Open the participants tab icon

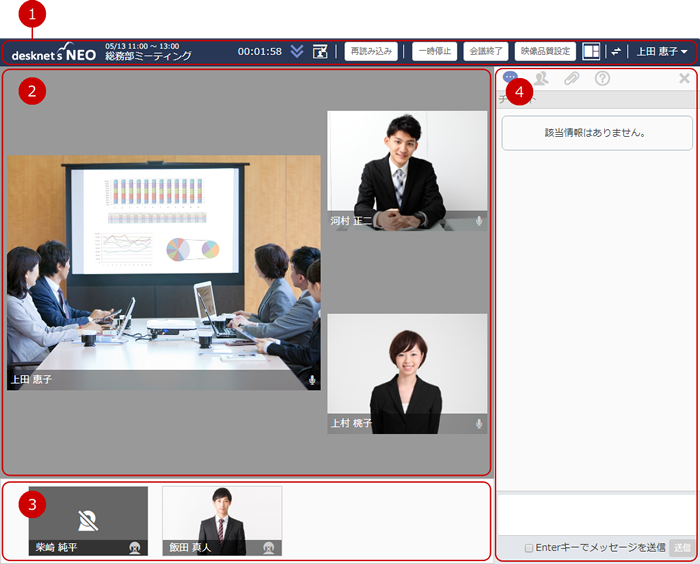coord(541,78)
